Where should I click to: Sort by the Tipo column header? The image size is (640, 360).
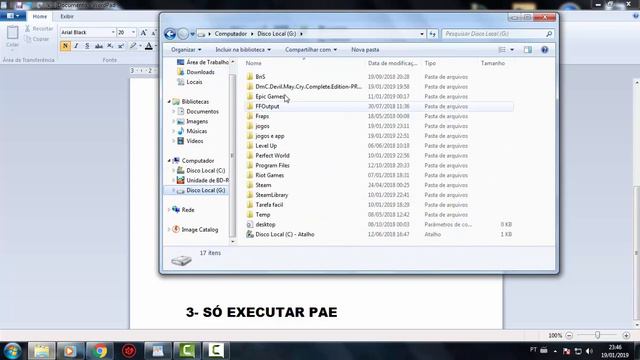pos(430,63)
